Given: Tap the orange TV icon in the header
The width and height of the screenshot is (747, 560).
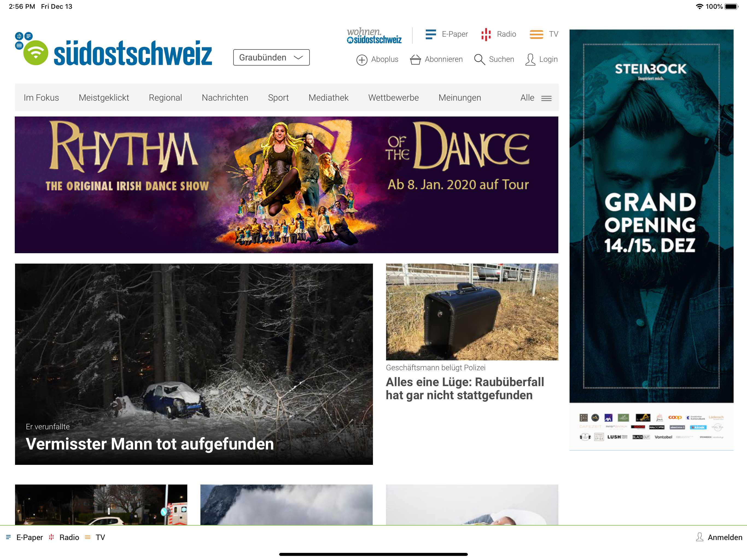Looking at the screenshot, I should tap(536, 34).
